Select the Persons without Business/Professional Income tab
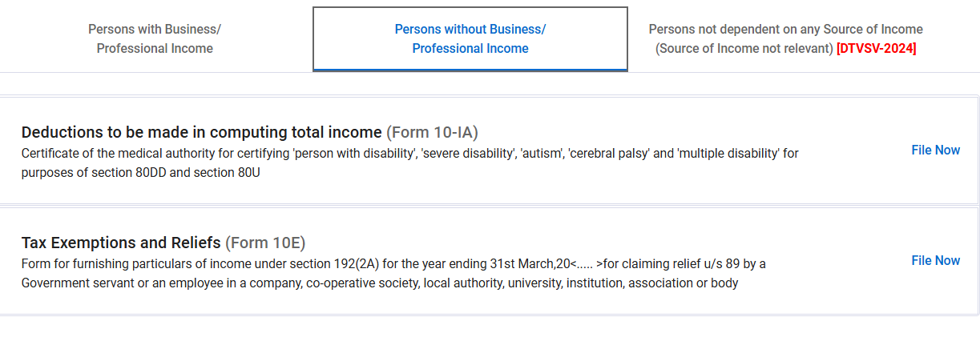Image resolution: width=980 pixels, height=337 pixels. coord(470,38)
